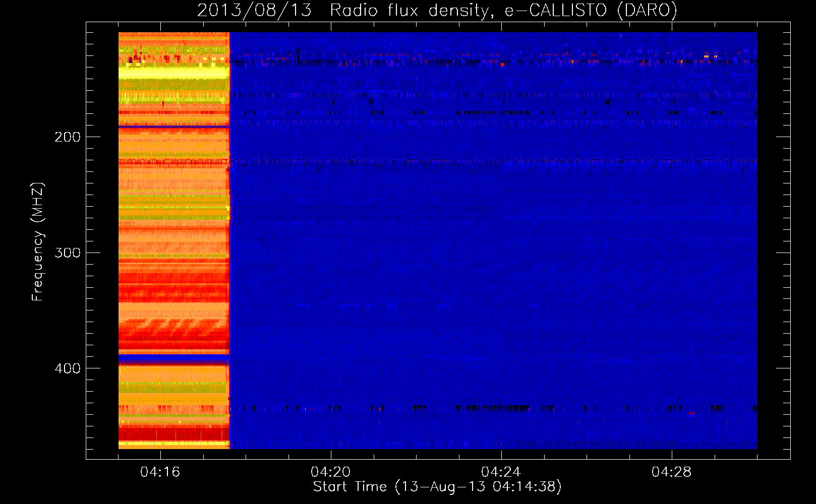The image size is (816, 504).
Task: Click the 04:16 time tick label
Action: [x=160, y=472]
